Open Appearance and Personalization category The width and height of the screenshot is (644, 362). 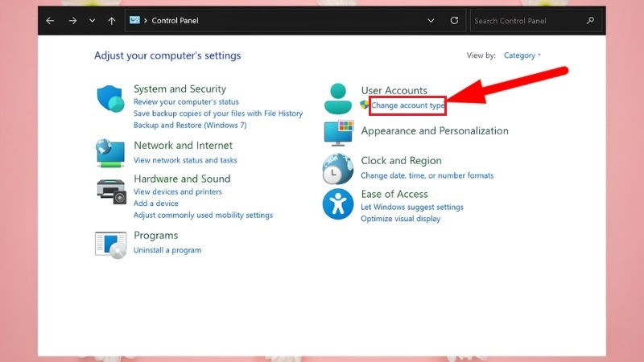click(x=435, y=131)
